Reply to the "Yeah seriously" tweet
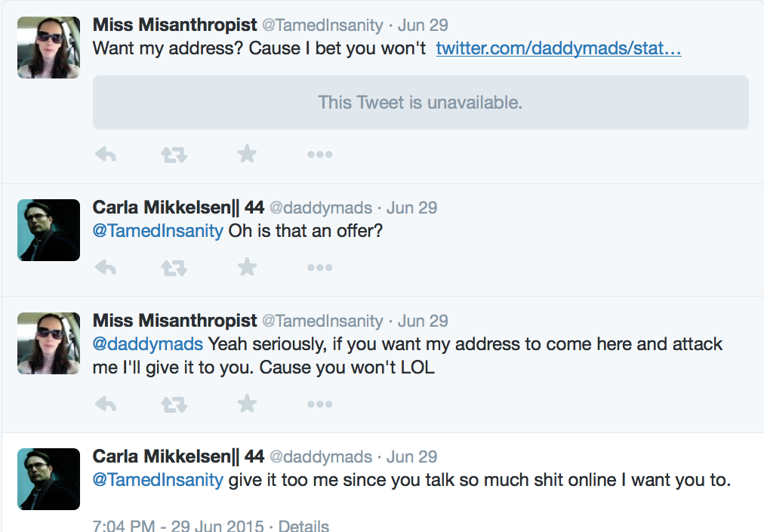 point(106,404)
